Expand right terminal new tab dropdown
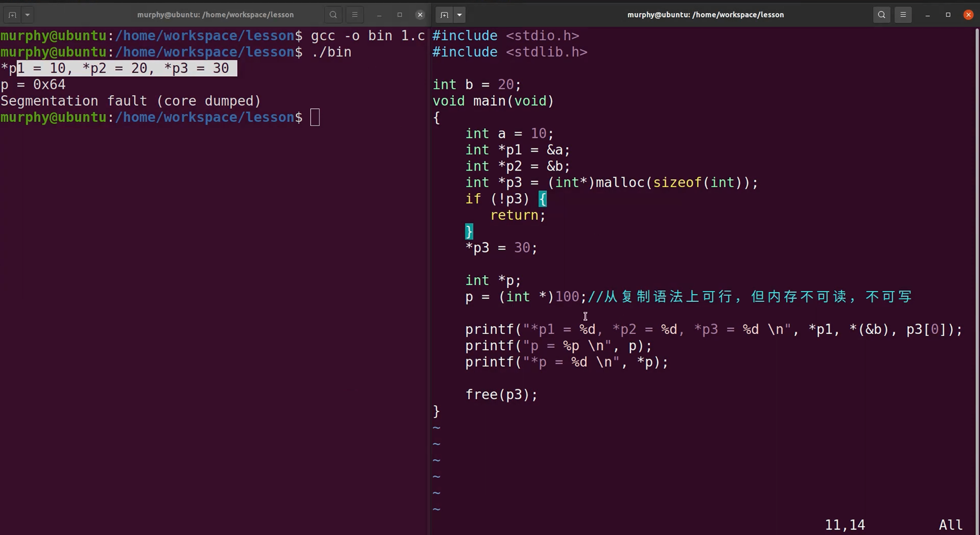The image size is (980, 535). [x=459, y=15]
